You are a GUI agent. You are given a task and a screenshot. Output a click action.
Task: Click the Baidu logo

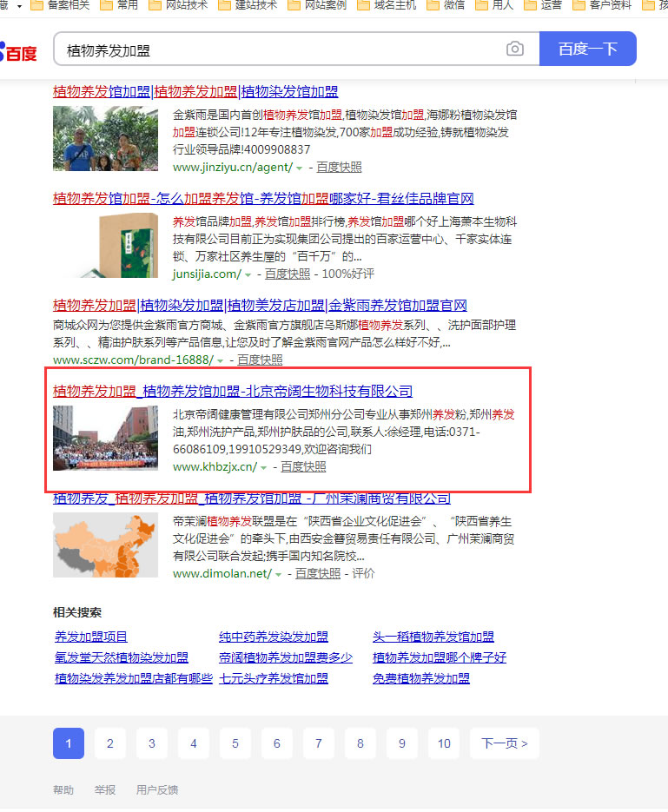coord(18,52)
